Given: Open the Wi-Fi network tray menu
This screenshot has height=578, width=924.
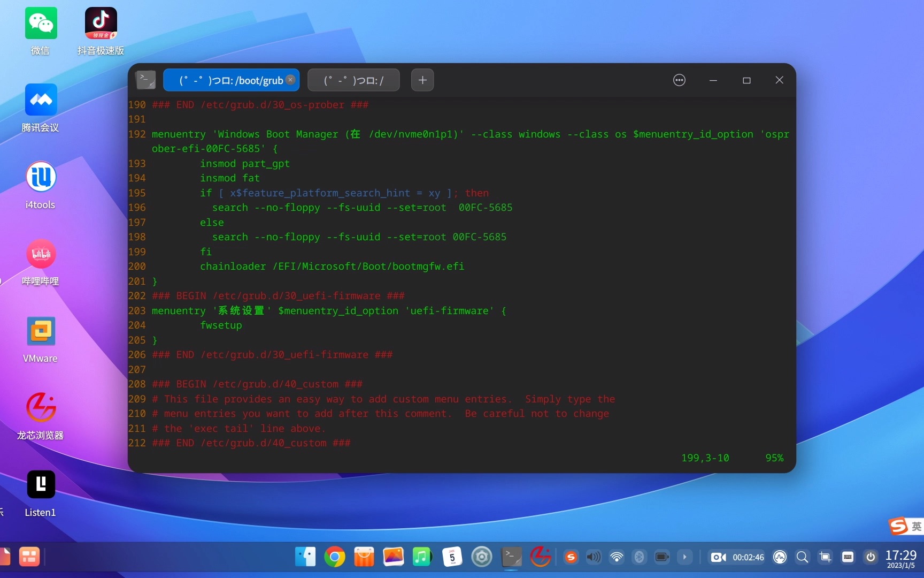Looking at the screenshot, I should click(x=617, y=557).
